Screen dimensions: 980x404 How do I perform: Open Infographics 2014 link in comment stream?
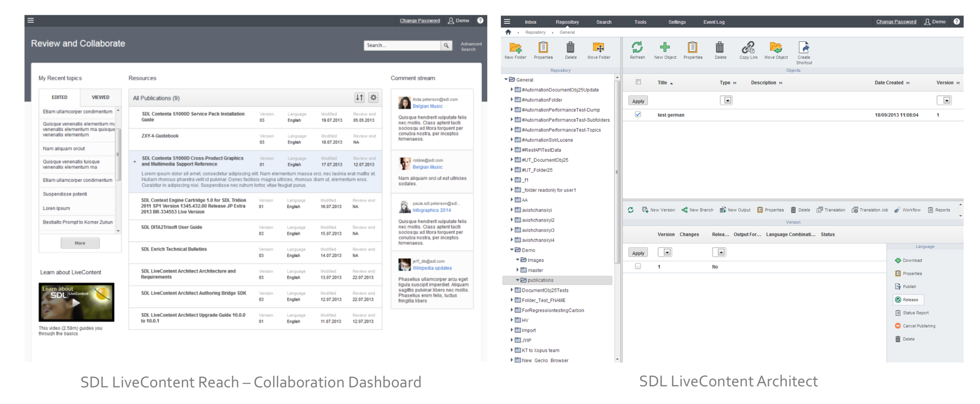tap(431, 210)
